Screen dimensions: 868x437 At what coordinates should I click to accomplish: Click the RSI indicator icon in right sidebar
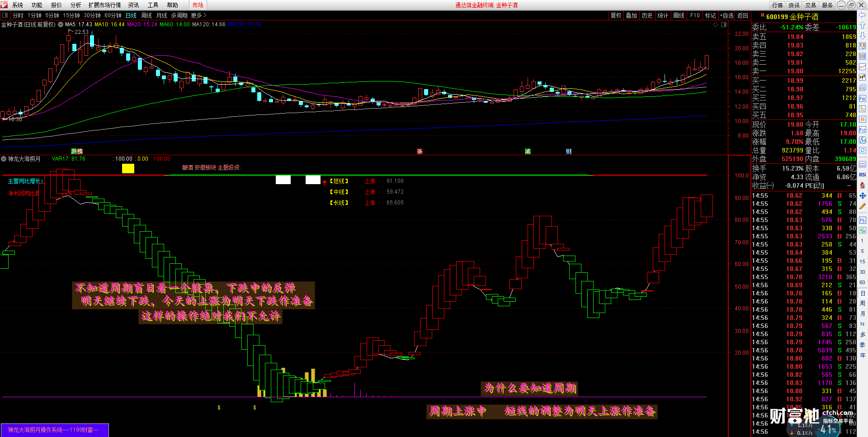click(x=863, y=175)
